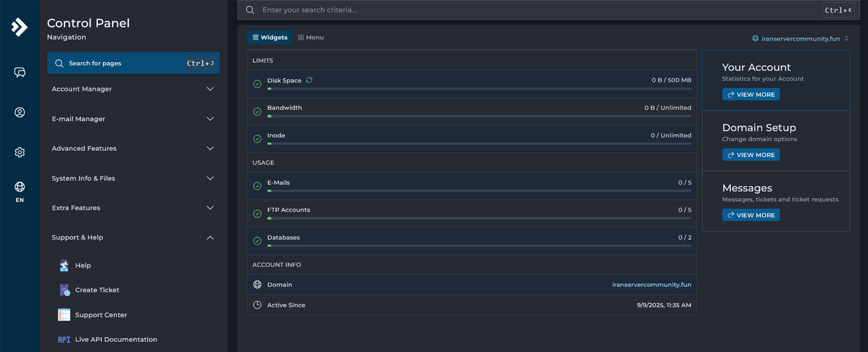Open the iranservercommunity.fun domain selector dropdown

click(x=800, y=38)
